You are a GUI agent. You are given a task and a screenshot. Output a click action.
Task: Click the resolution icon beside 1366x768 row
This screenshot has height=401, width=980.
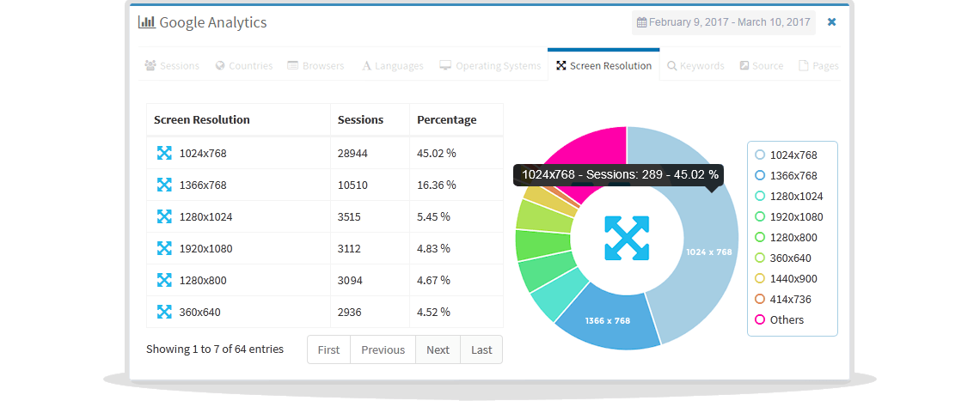tap(163, 185)
